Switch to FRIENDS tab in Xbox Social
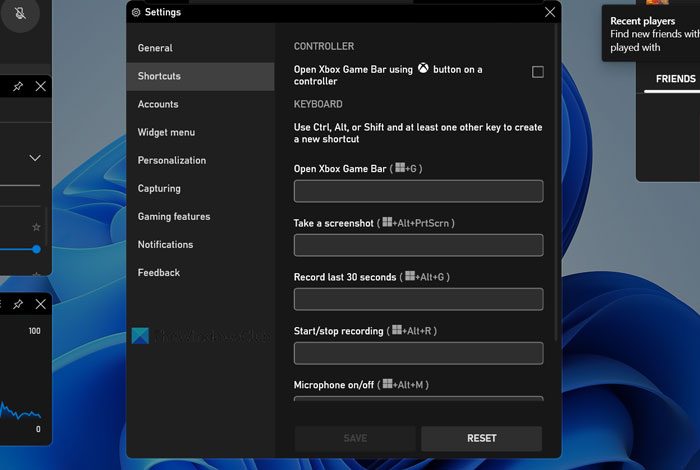This screenshot has width=700, height=470. 675,79
